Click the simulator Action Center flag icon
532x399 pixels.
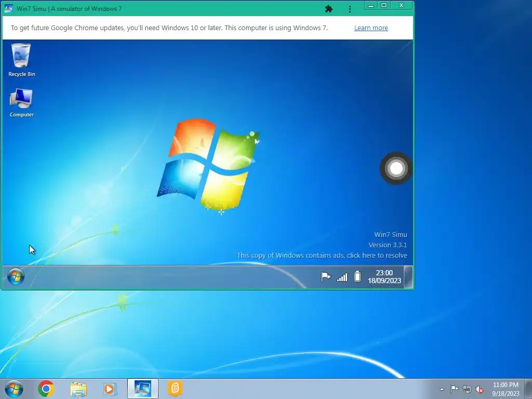[x=326, y=277]
